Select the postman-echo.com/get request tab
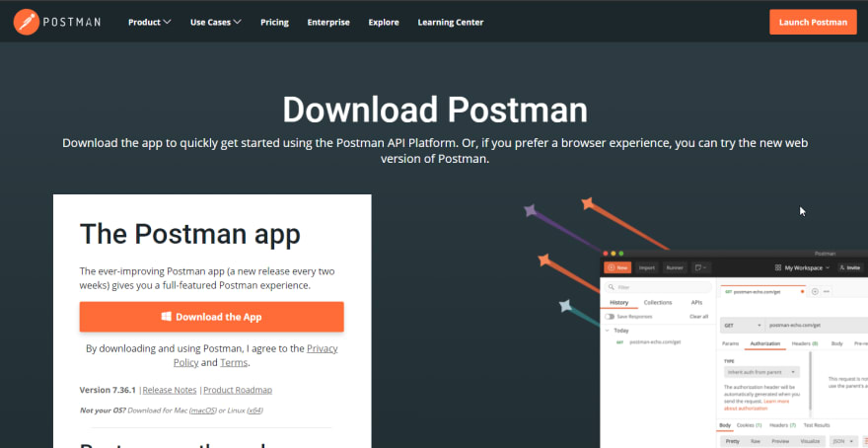Screen dimensions: 868x448 (x=760, y=291)
